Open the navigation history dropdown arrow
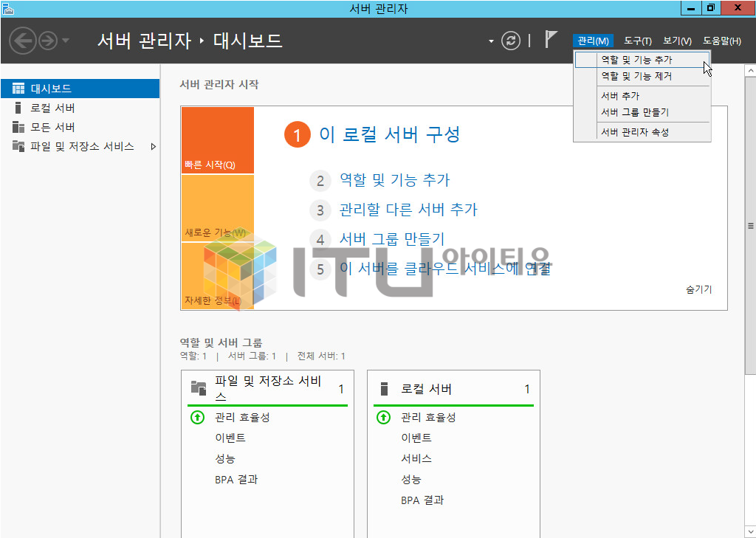The height and width of the screenshot is (538, 756). (x=66, y=41)
